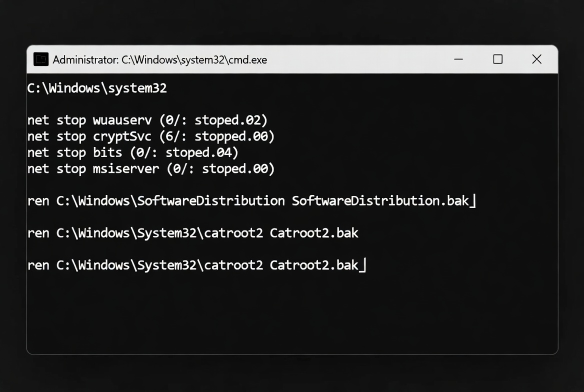Click the 'net stop cryptSvc' line
The height and width of the screenshot is (392, 584).
(150, 136)
